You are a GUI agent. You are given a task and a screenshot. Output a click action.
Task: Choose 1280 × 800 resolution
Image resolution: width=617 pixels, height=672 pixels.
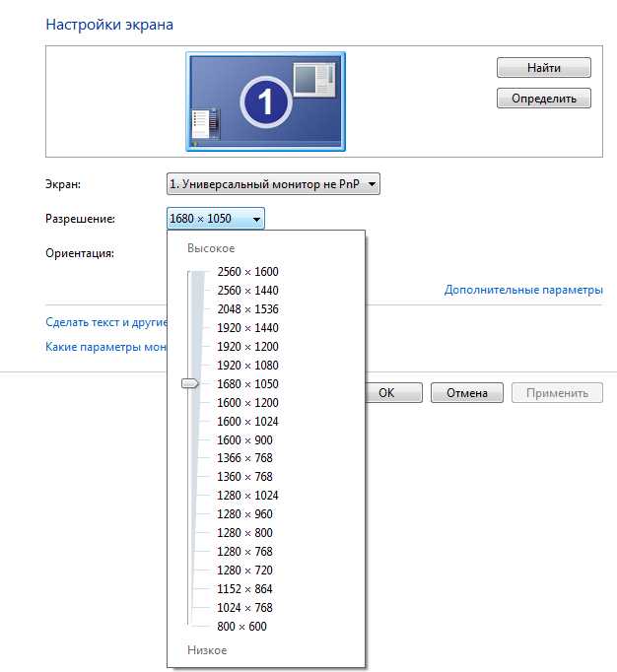tap(244, 533)
